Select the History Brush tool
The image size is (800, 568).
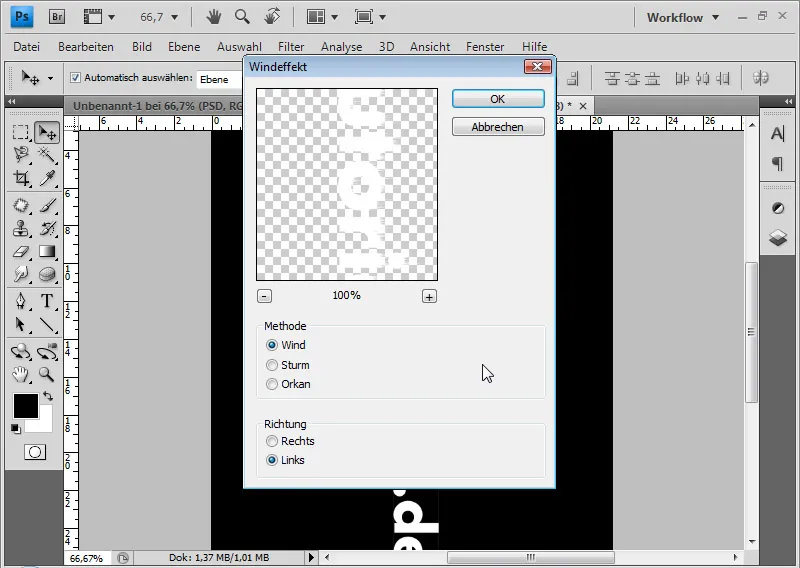(47, 228)
